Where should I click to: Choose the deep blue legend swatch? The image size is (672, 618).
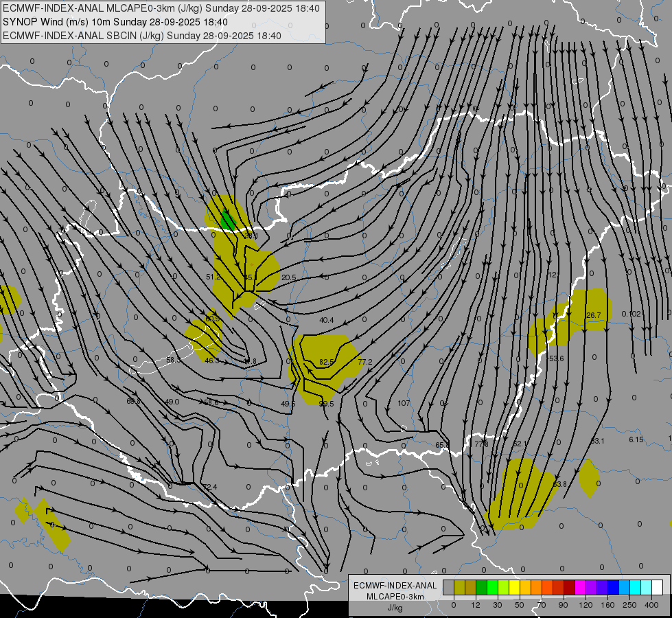tap(613, 588)
